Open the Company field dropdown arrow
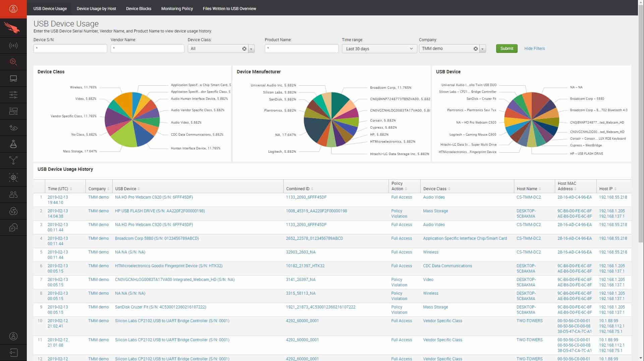Viewport: 644px width, 361px height. [483, 49]
